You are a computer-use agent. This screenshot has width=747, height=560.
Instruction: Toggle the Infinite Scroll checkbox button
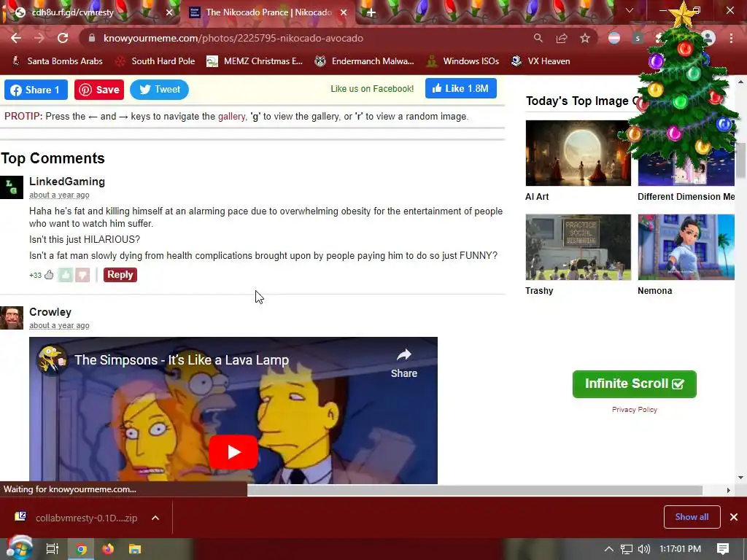coord(634,384)
